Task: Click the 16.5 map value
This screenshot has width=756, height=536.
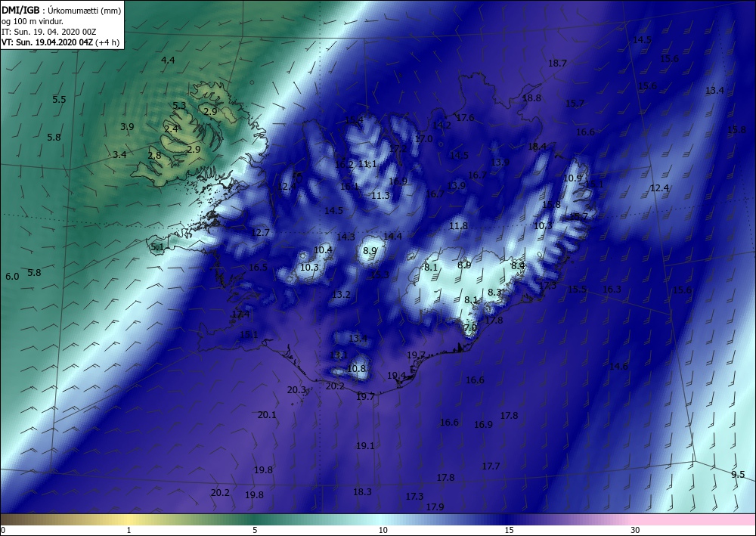Action: [x=258, y=268]
